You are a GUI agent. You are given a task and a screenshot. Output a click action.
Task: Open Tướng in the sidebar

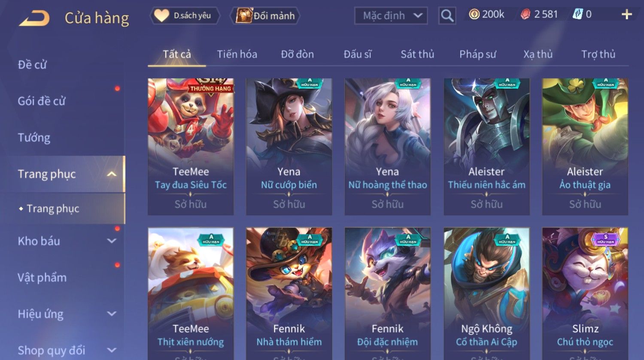coord(34,138)
